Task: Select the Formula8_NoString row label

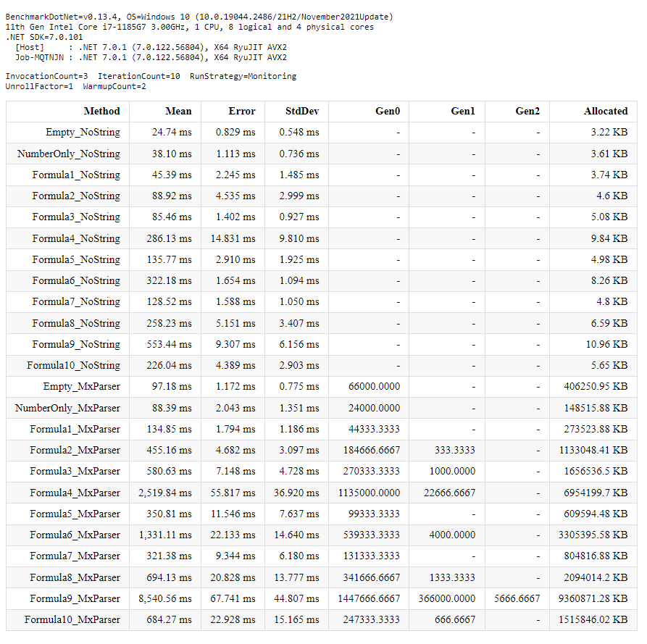Action: (x=76, y=323)
